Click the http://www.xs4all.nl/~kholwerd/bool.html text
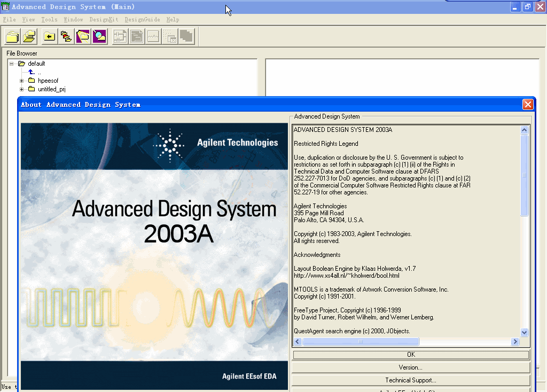Image resolution: width=547 pixels, height=392 pixels. [x=346, y=276]
